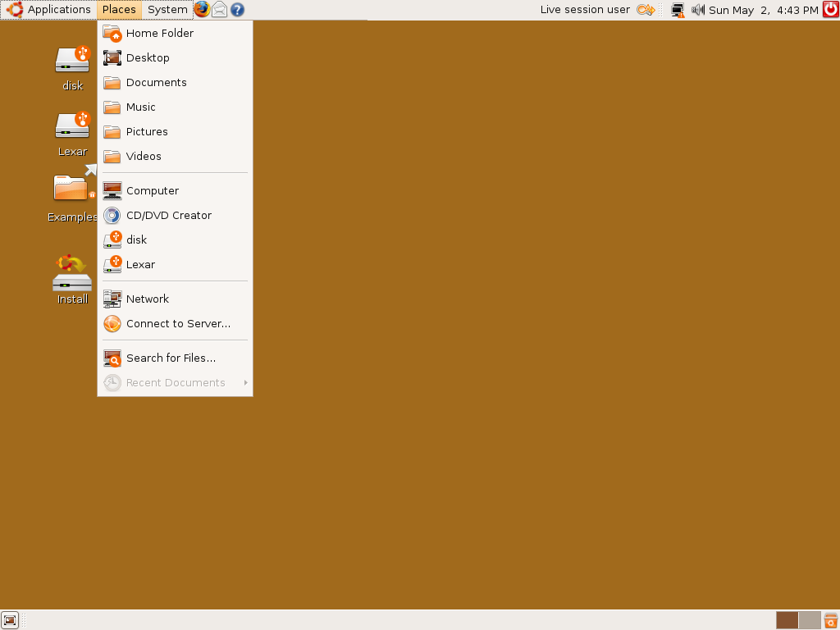Open the Music folder entry
This screenshot has width=840, height=630.
176,107
